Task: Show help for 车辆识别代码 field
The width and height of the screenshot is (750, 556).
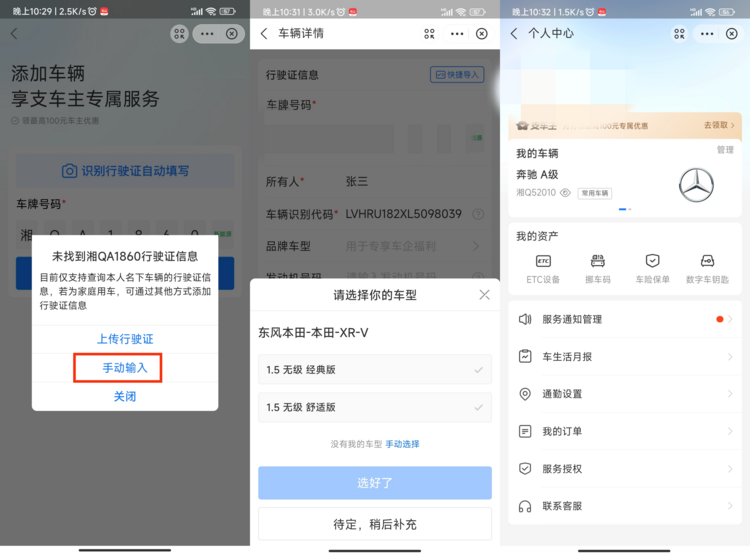Action: point(478,214)
